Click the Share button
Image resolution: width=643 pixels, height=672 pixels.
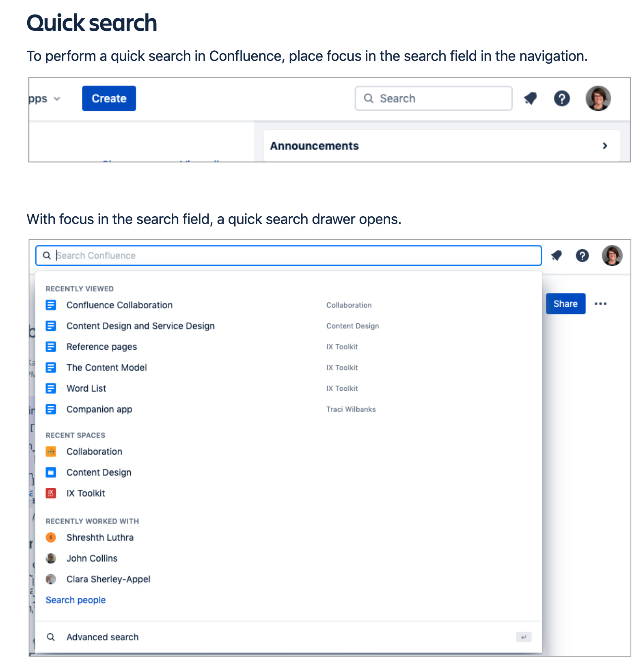click(x=565, y=304)
